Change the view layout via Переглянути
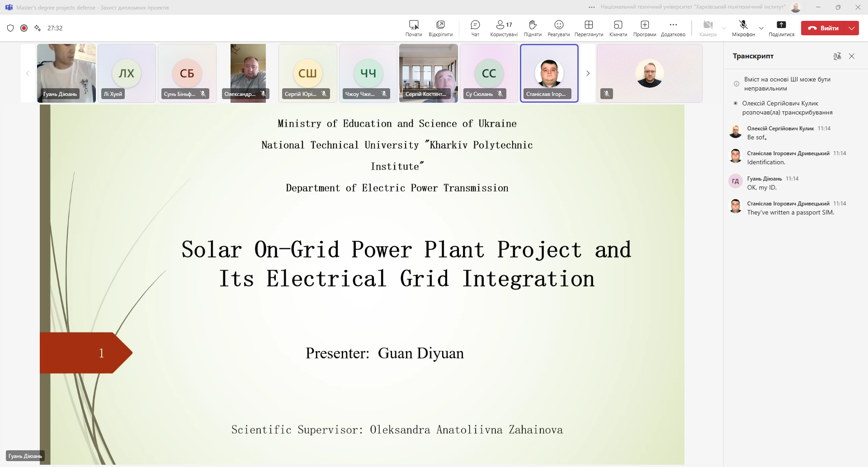Viewport: 868px width, 467px height. 589,28
